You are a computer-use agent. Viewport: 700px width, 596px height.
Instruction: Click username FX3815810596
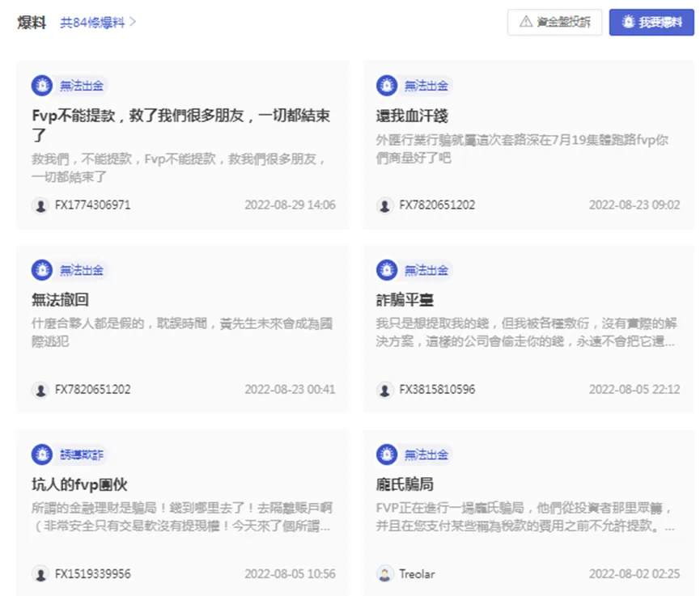pyautogui.click(x=437, y=390)
